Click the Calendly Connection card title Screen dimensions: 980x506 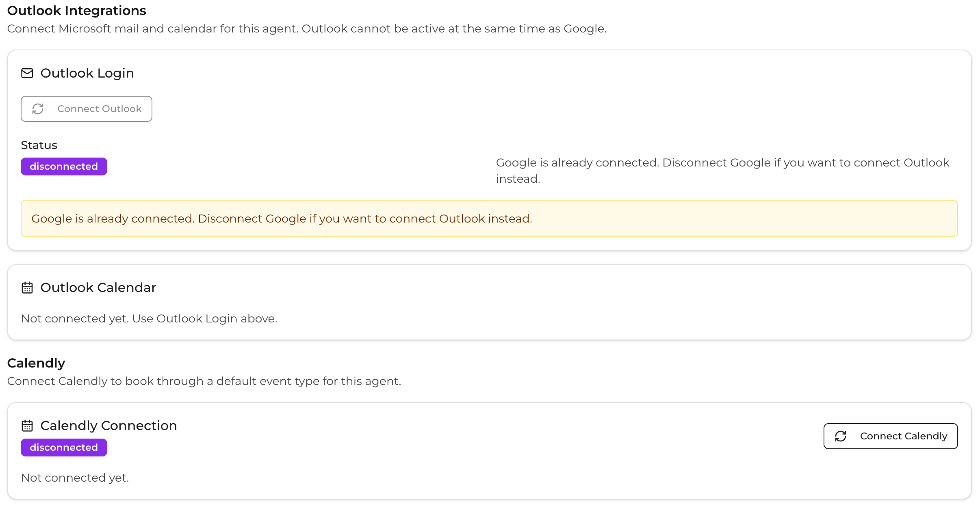click(108, 426)
